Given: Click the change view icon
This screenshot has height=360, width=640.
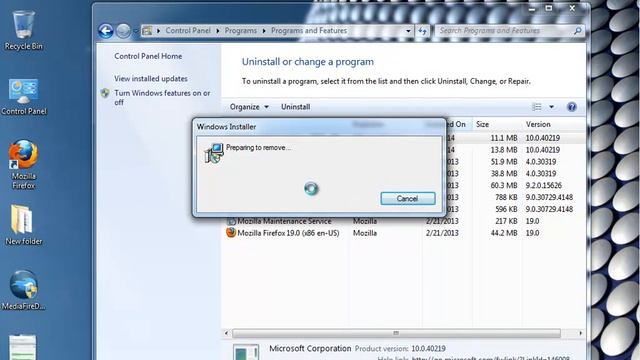Looking at the screenshot, I should click(x=537, y=107).
